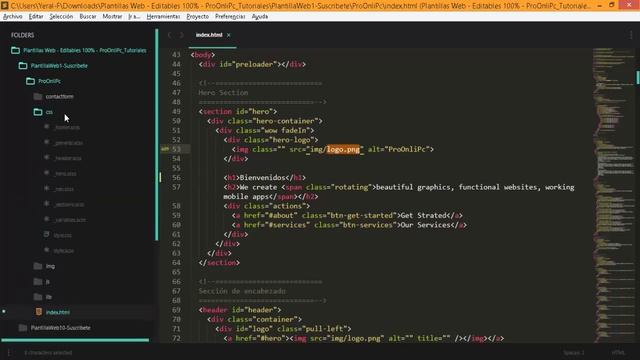Open the Preferencias menu
Viewport: 640px width, 360px height.
pos(230,16)
